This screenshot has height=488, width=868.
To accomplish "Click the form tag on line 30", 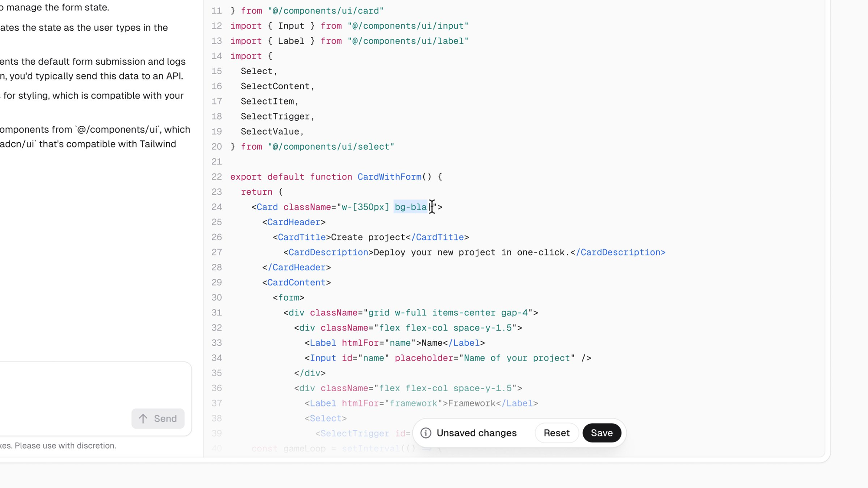I will point(289,298).
